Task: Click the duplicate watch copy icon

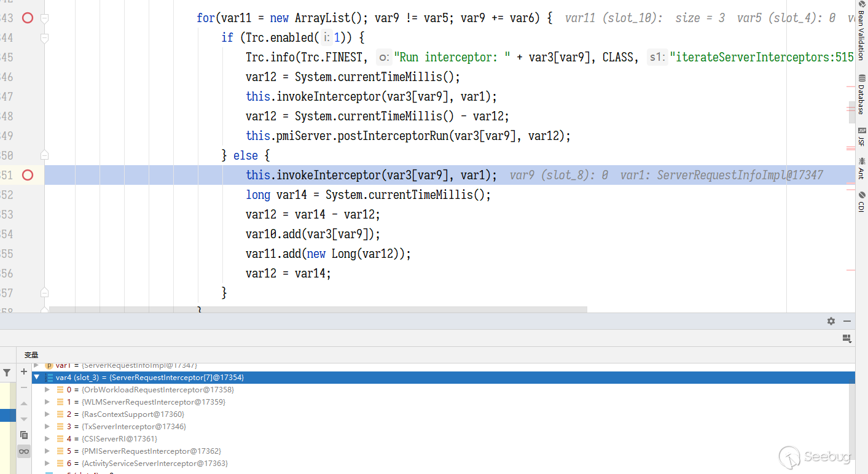Action: [24, 435]
